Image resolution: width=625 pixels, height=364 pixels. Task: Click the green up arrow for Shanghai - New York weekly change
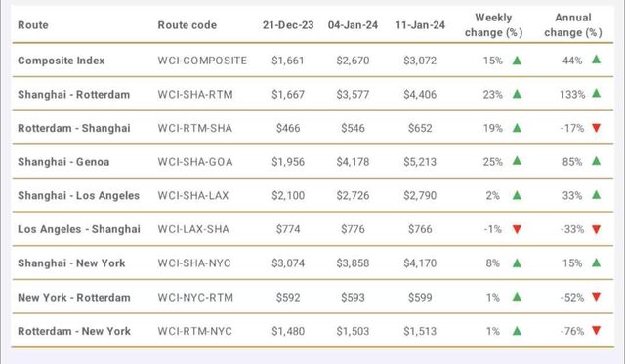[x=517, y=263]
